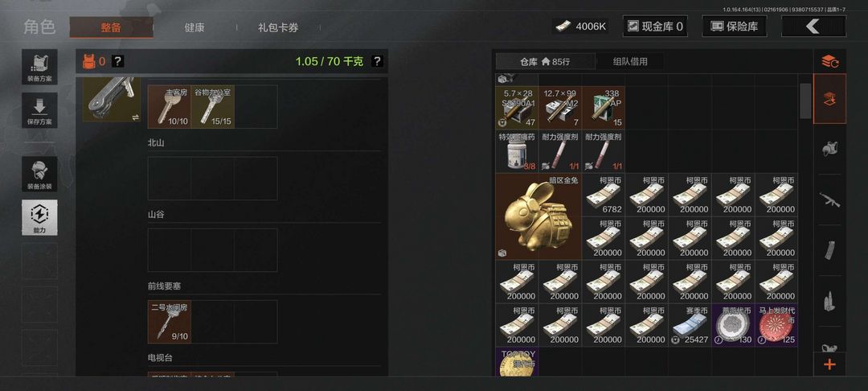Select the 暗区金兔 golden rabbit item

[538, 216]
